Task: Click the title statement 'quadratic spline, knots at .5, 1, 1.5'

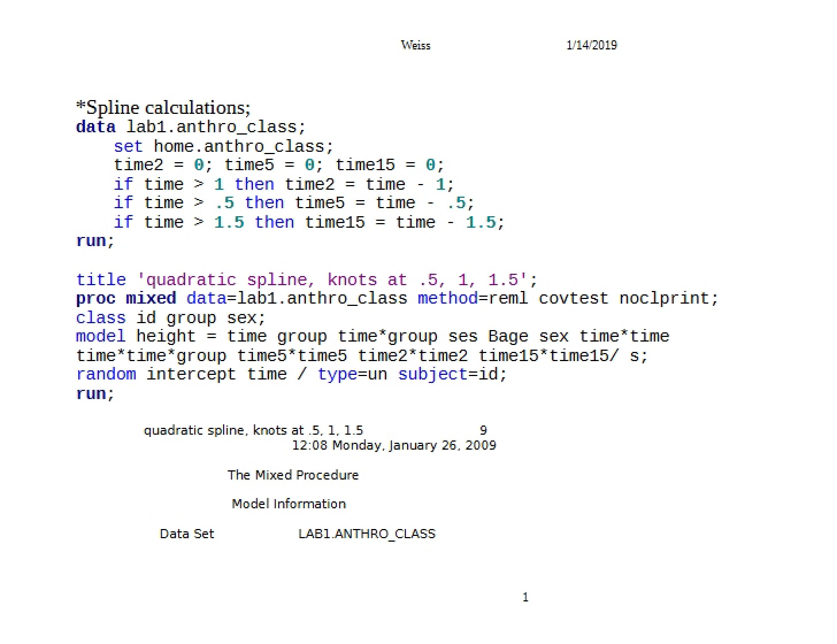Action: 307,280
